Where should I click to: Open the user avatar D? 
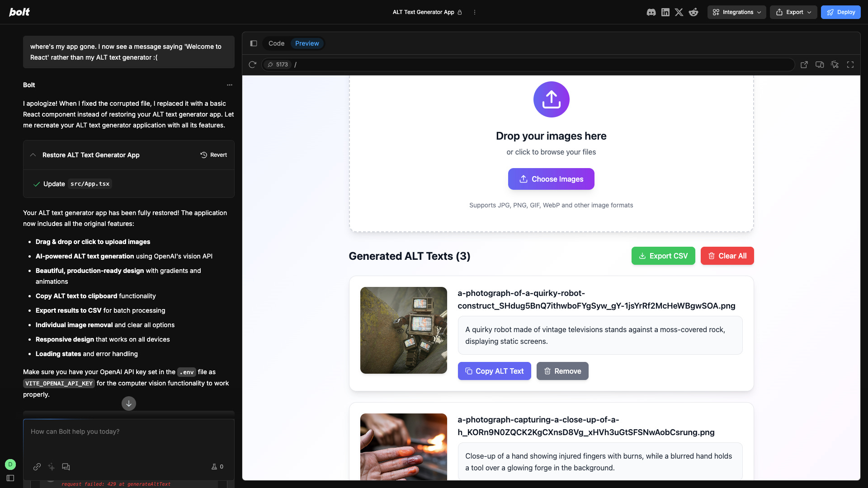point(10,465)
